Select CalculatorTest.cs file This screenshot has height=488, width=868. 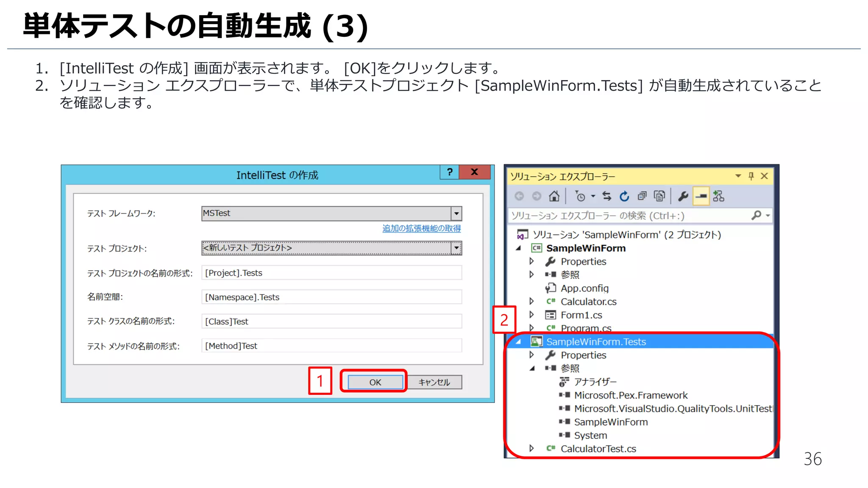[598, 449]
